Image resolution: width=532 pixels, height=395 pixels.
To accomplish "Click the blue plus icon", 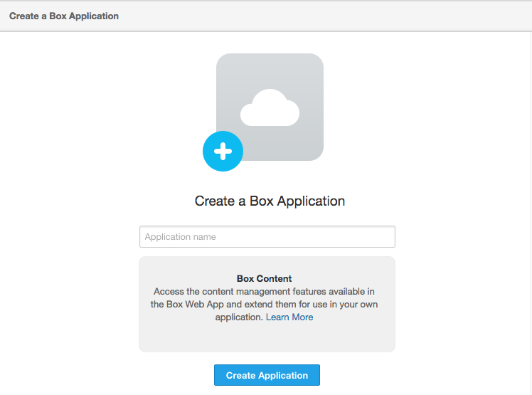I will coord(223,151).
